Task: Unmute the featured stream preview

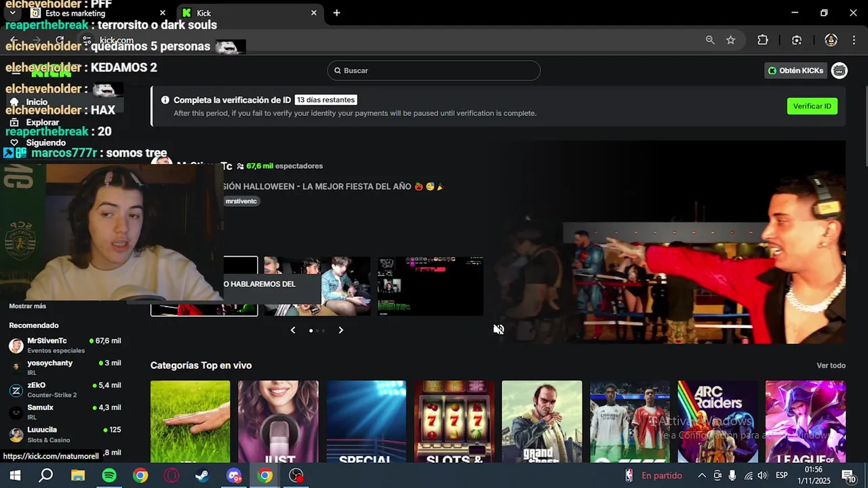Action: (x=498, y=329)
